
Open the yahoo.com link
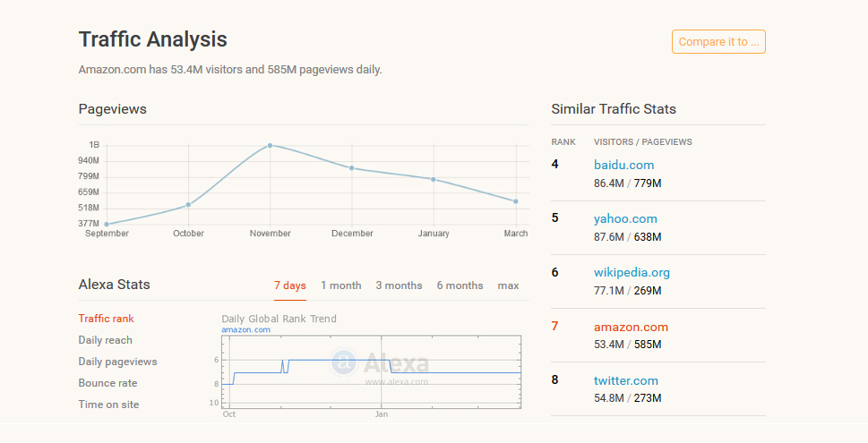click(625, 218)
